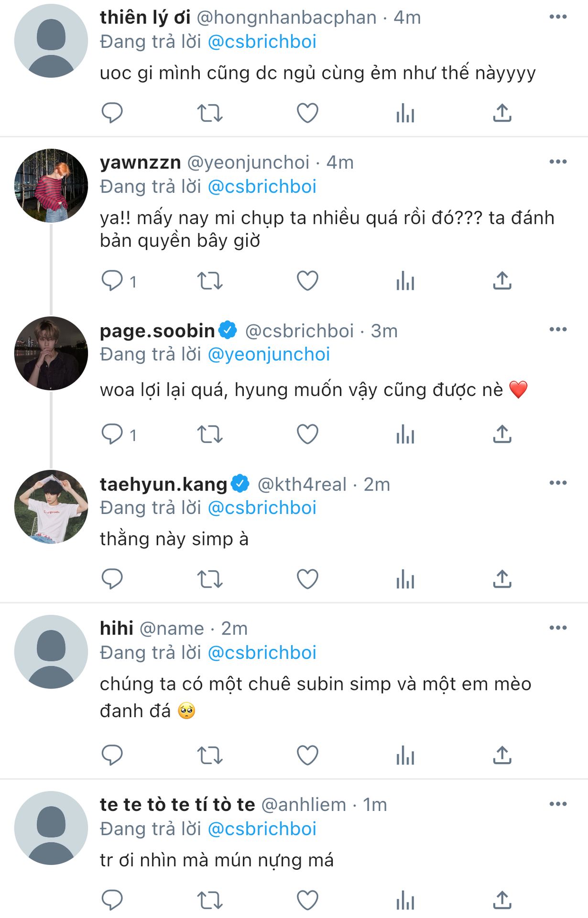Image resolution: width=588 pixels, height=918 pixels.
Task: Open @csbrichboi mention in thiên lý ơi's reply
Action: click(262, 42)
